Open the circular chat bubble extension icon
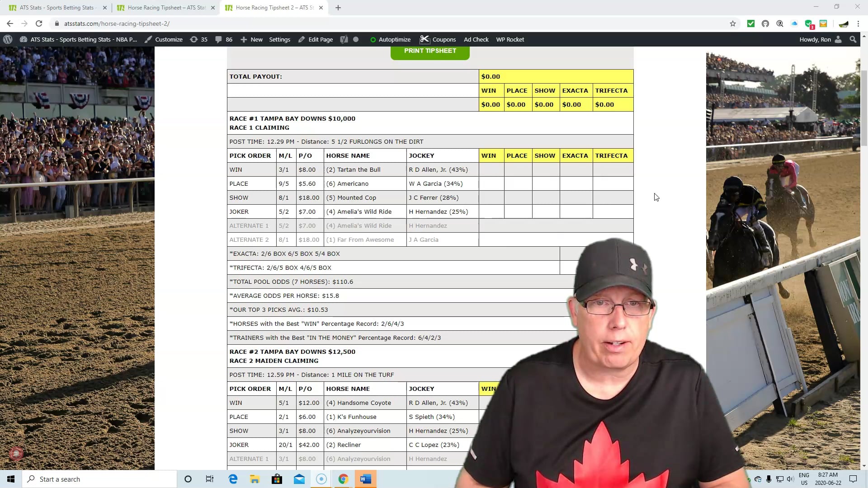The height and width of the screenshot is (488, 868). point(765,23)
